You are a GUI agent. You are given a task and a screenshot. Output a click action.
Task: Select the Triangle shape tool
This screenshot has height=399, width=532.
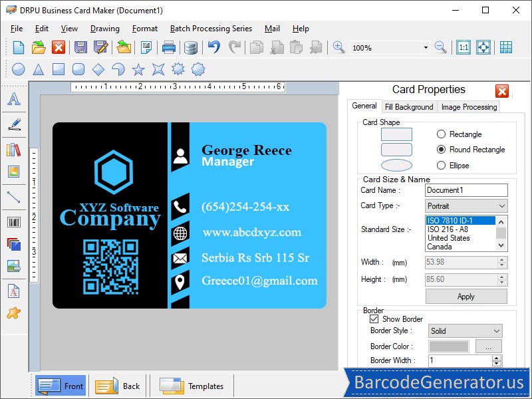39,70
